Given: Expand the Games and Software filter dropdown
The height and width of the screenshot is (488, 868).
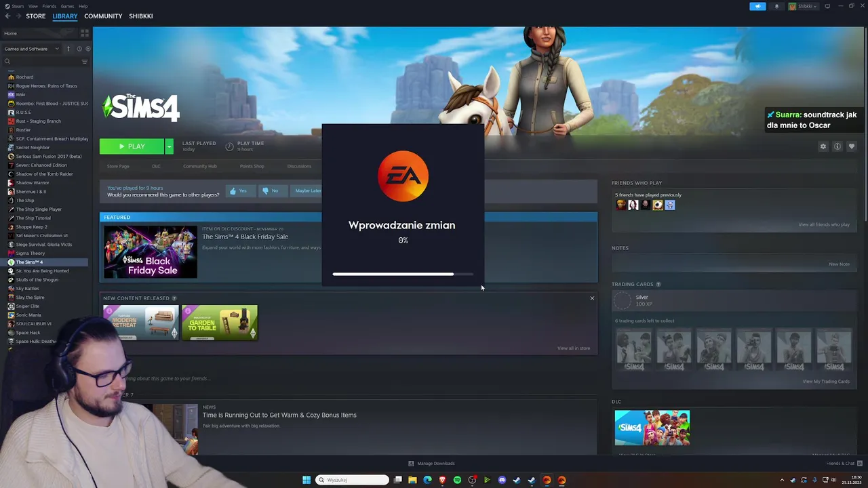Looking at the screenshot, I should coord(31,49).
